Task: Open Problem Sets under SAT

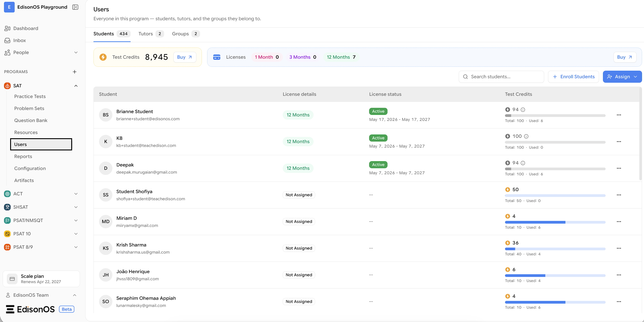Action: click(x=29, y=108)
